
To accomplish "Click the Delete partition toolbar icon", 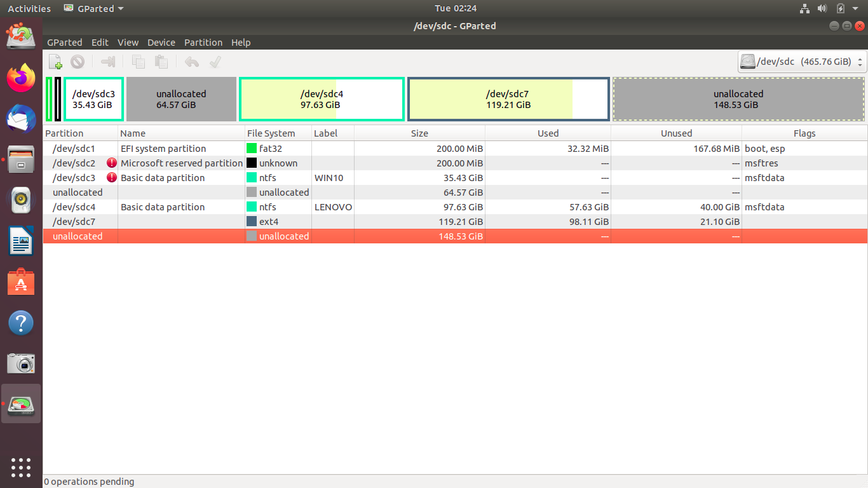I will click(78, 62).
